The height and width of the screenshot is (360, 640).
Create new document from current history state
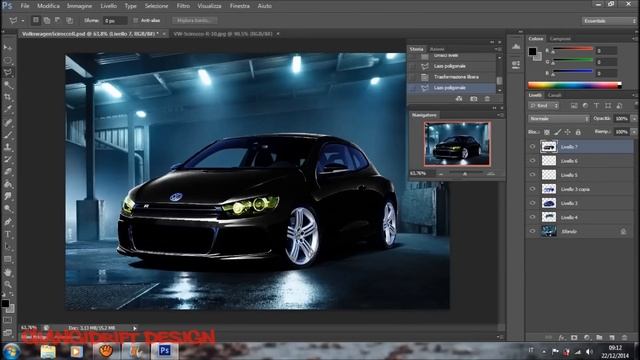(459, 99)
